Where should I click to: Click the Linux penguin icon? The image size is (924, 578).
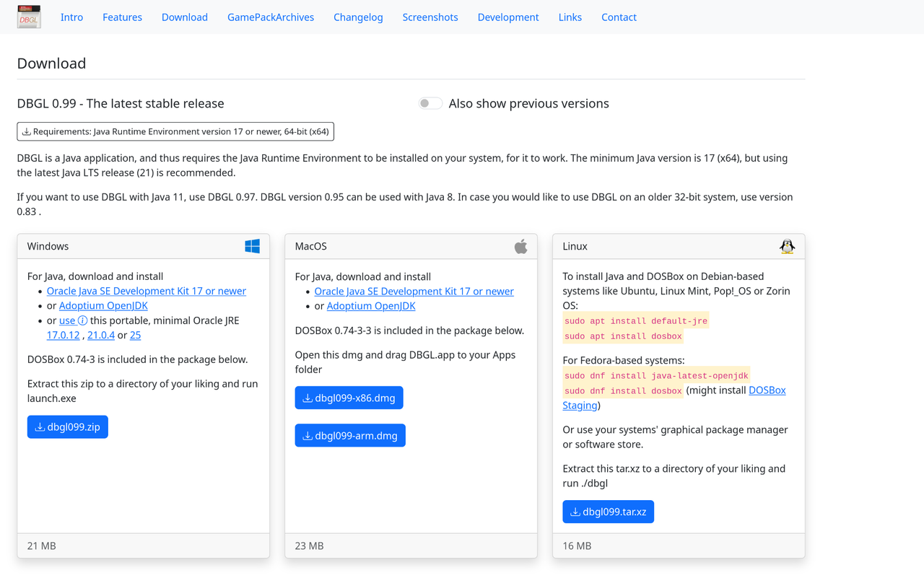point(788,246)
